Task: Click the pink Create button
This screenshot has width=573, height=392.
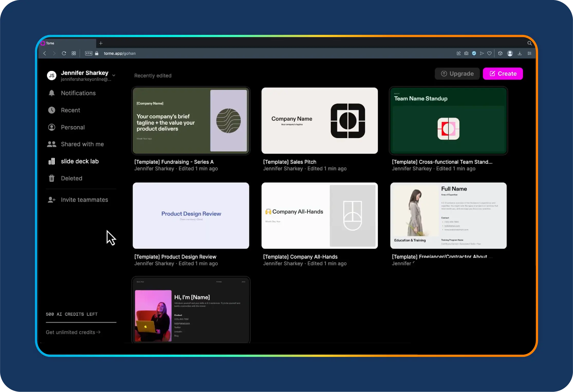Action: (503, 74)
